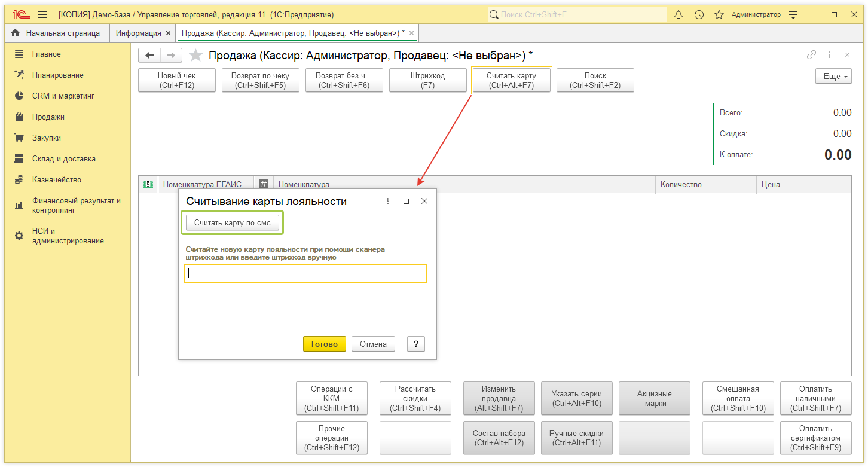Click the notifications bell icon
Image resolution: width=868 pixels, height=467 pixels.
(x=678, y=14)
